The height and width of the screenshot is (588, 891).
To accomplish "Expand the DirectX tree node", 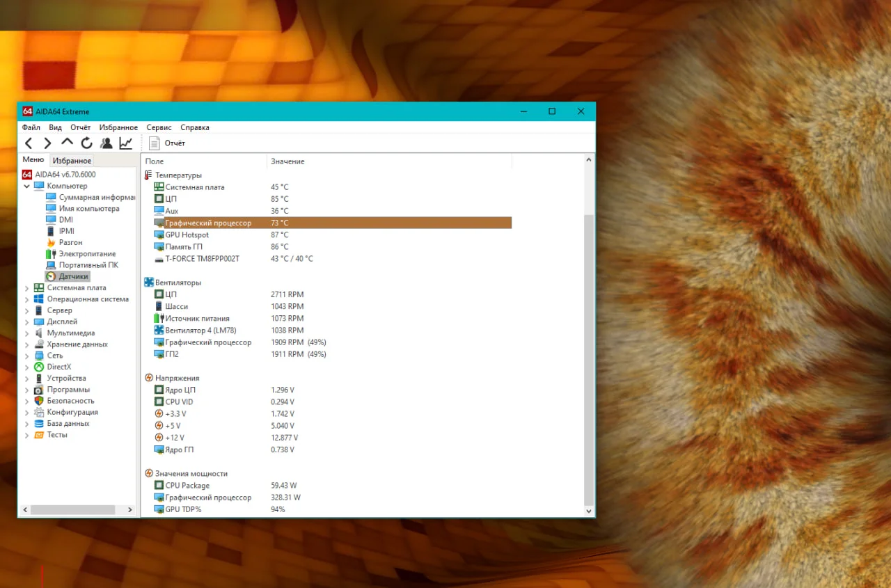I will pyautogui.click(x=27, y=367).
